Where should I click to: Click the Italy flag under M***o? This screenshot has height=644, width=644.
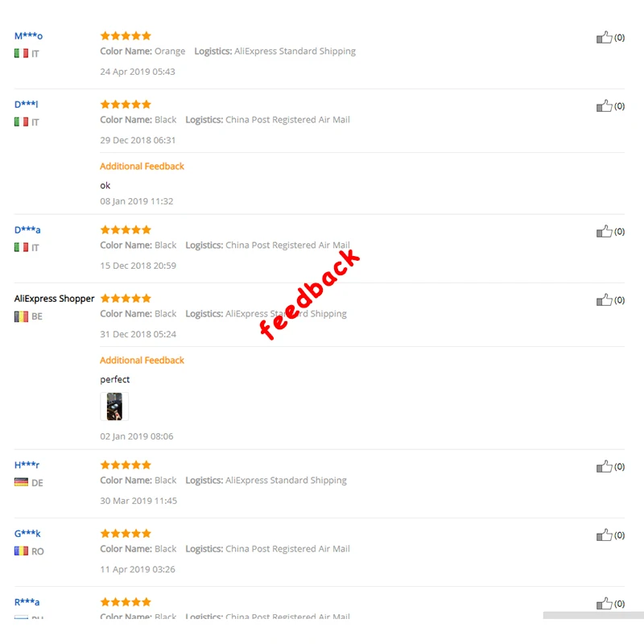point(22,53)
